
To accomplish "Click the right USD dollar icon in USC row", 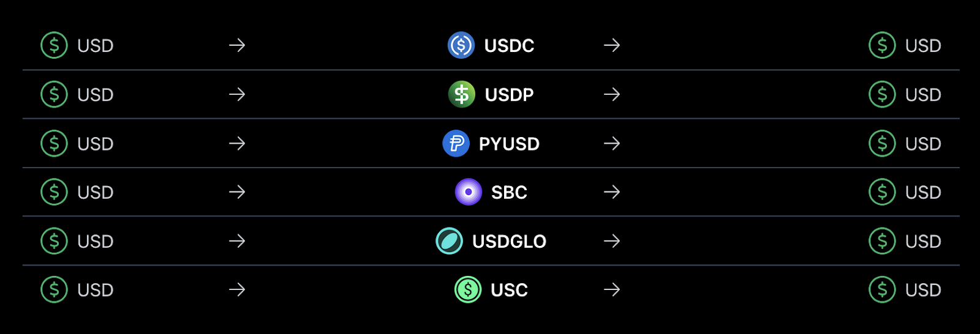I will point(882,289).
